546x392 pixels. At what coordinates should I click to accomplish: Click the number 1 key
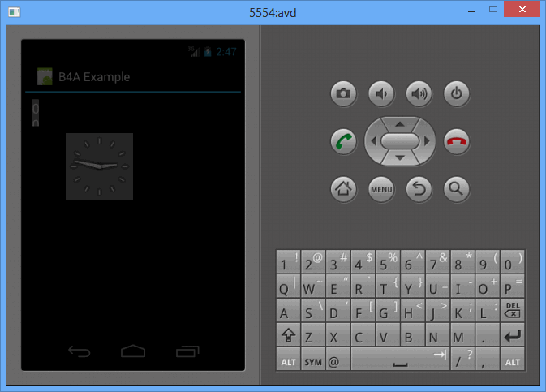(x=288, y=261)
